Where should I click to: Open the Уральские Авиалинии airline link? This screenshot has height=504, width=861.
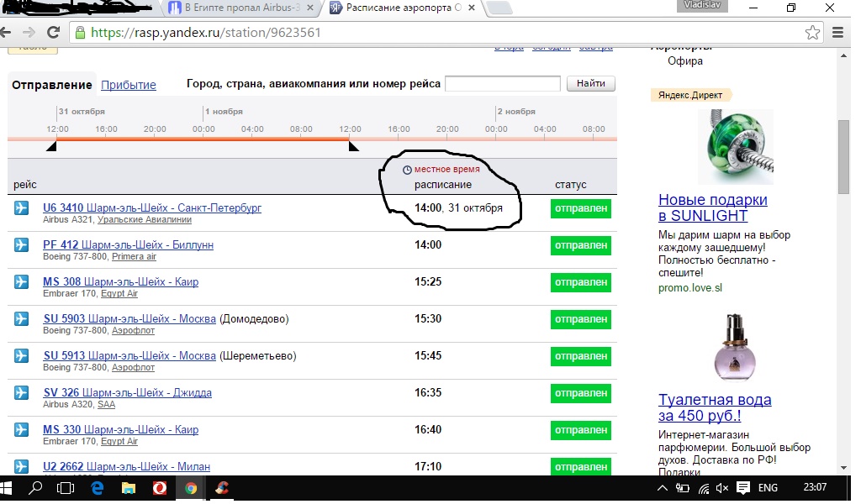145,219
